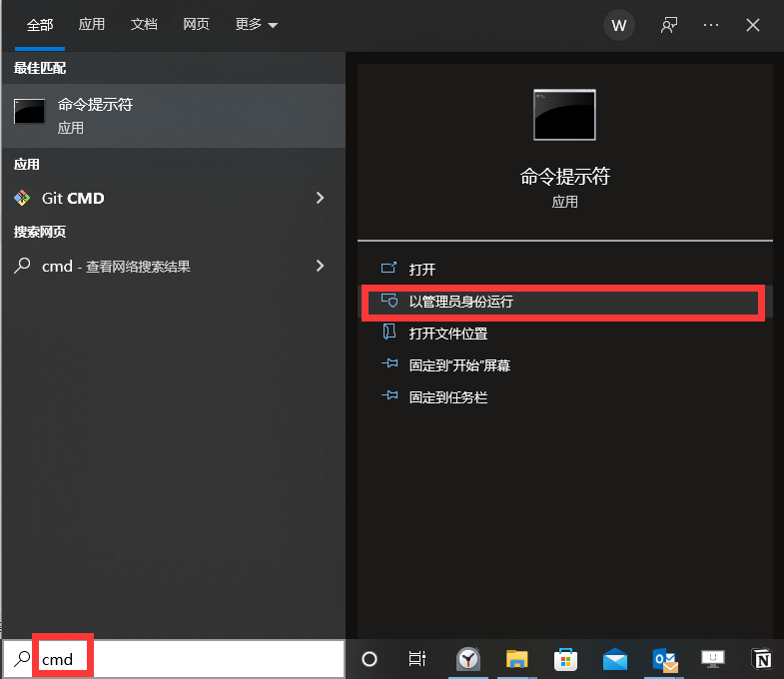
Task: Click the web search magnifier icon
Action: 22,266
